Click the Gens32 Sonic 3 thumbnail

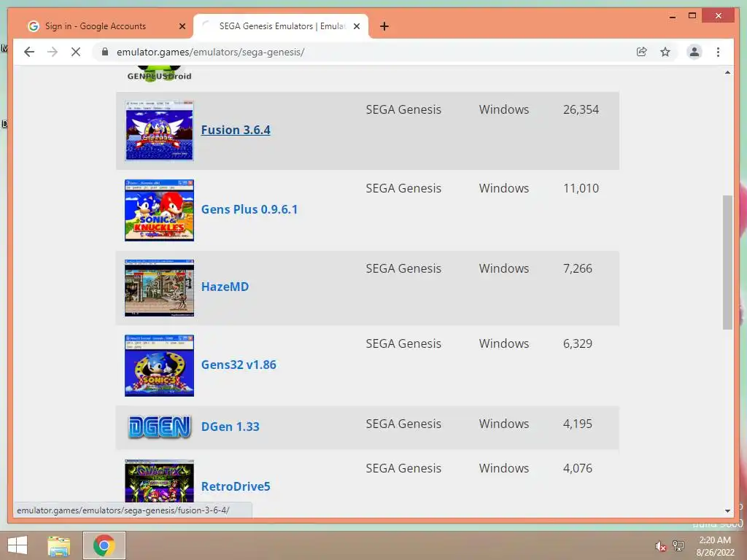point(159,365)
